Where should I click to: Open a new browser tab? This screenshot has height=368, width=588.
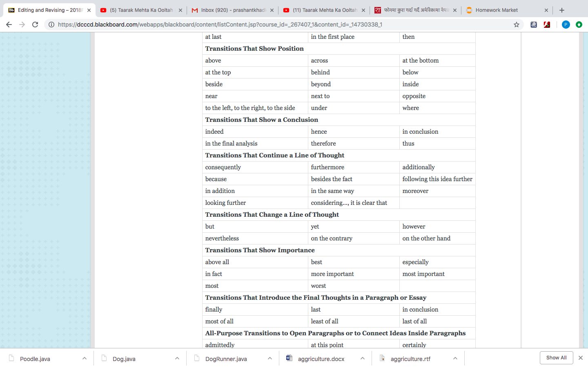(562, 10)
